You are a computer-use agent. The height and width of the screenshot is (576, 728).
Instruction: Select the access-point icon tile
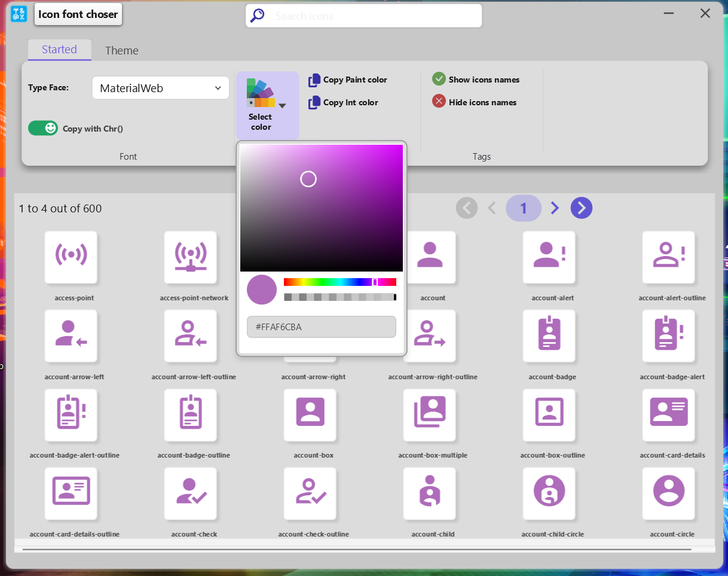(71, 257)
